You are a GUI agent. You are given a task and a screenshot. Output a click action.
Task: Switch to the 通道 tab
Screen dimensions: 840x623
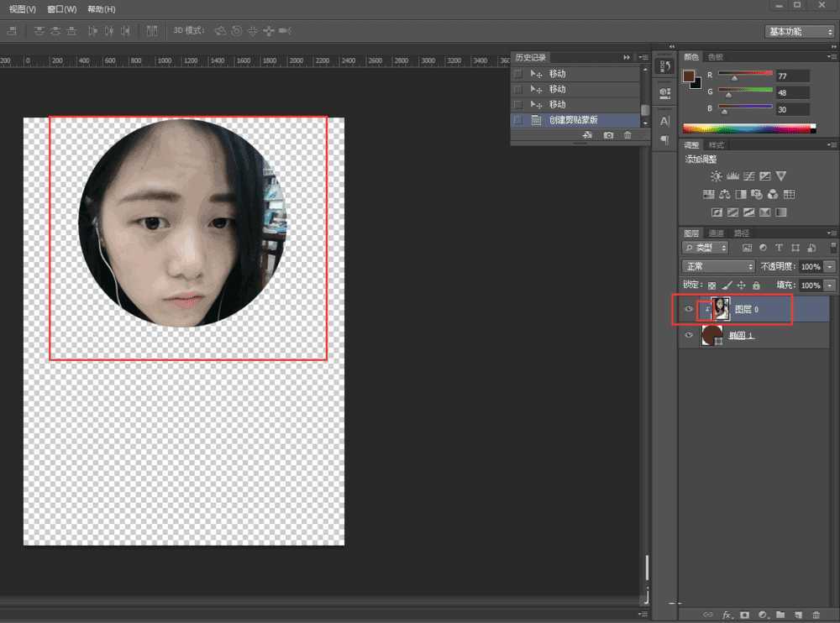pyautogui.click(x=716, y=233)
